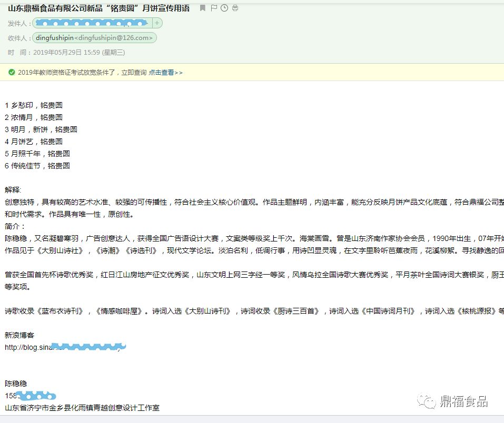The width and height of the screenshot is (504, 423).
Task: Click the 简介： heading
Action: point(15,226)
